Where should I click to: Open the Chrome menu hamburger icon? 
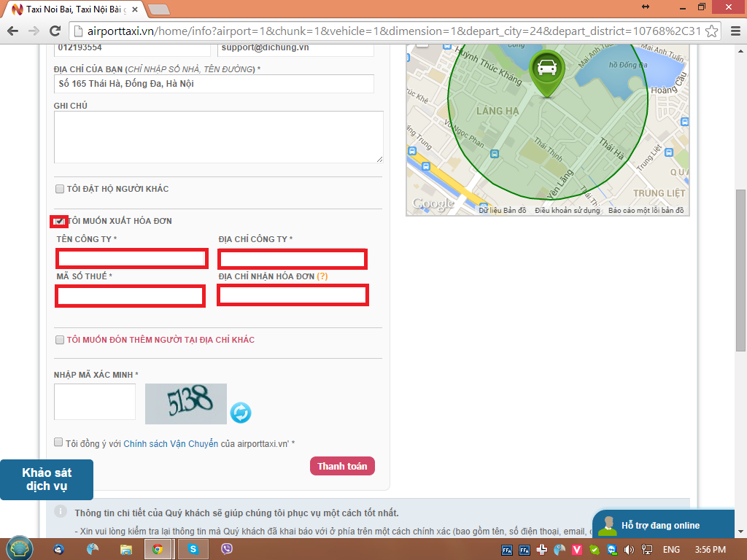(x=732, y=31)
